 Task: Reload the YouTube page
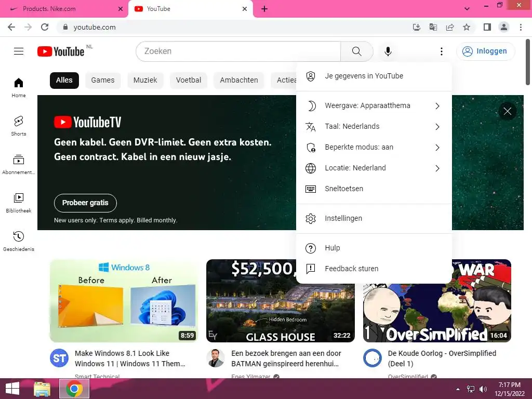[45, 27]
